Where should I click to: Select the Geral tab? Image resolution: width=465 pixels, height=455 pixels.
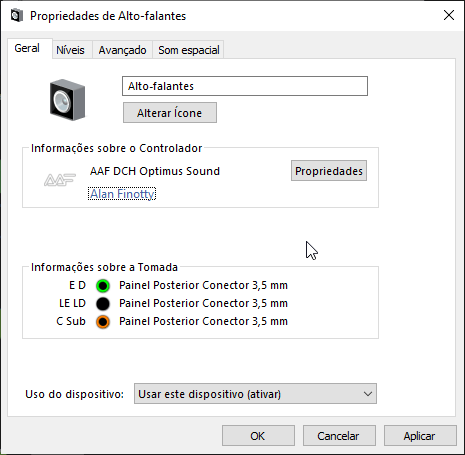(27, 48)
